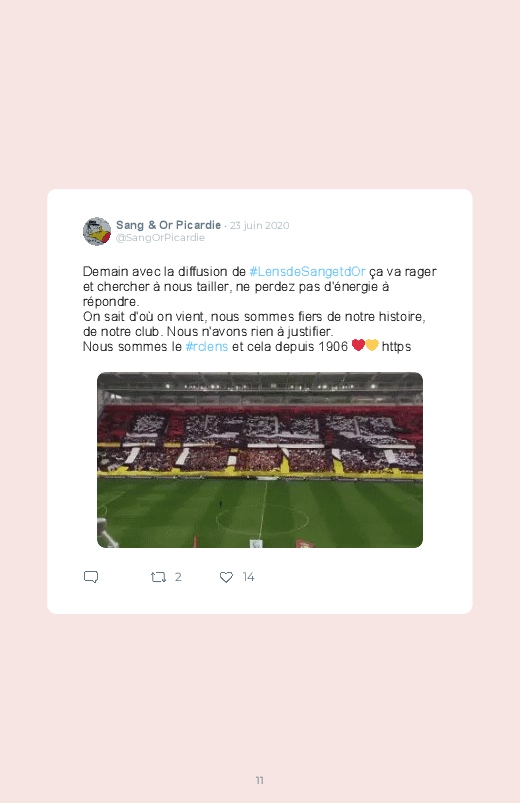The width and height of the screenshot is (520, 803).
Task: Open the @SangOrPicardie handle
Action: tap(160, 238)
